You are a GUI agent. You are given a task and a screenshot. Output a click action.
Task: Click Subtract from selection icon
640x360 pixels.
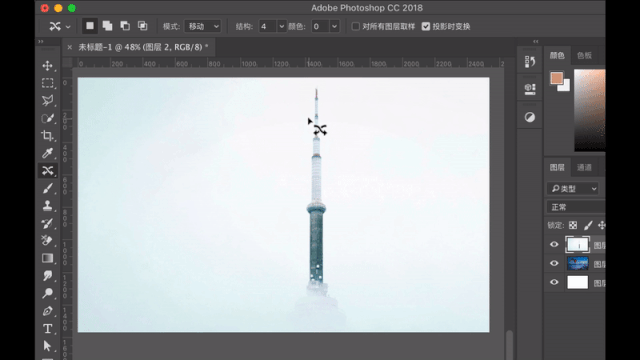[125, 26]
